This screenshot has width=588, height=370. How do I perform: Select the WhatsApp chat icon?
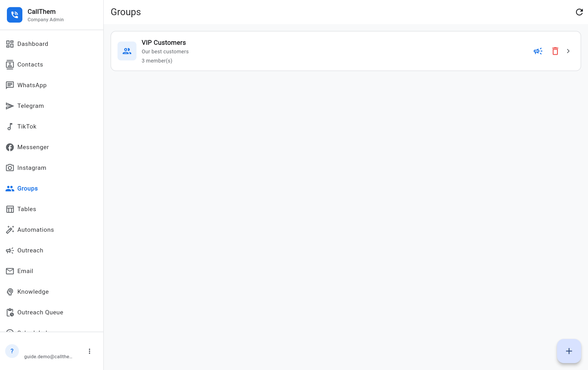click(x=10, y=85)
